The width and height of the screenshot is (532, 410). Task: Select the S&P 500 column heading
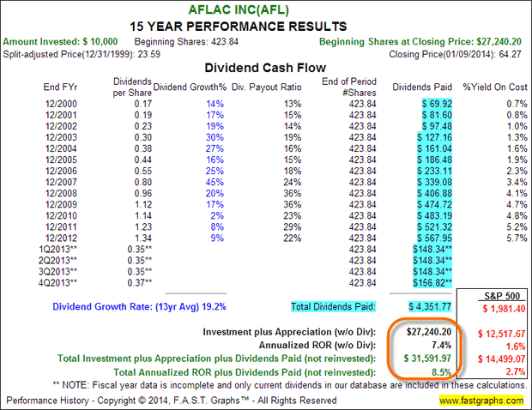point(502,296)
